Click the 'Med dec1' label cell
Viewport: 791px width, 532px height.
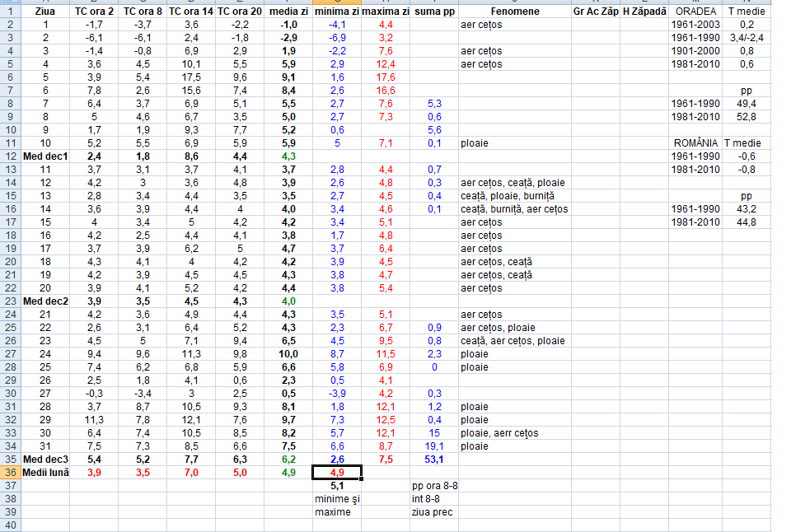click(45, 156)
